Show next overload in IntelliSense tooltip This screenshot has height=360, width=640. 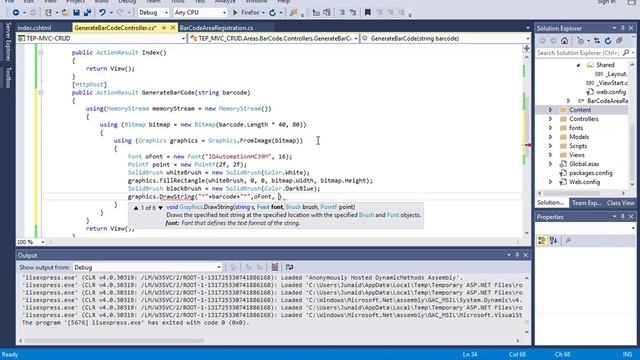point(160,207)
